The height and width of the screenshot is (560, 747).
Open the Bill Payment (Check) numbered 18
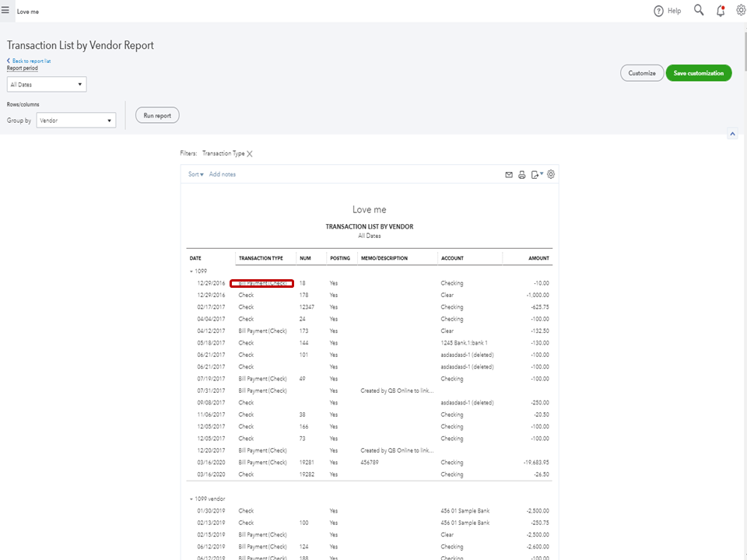pos(261,283)
